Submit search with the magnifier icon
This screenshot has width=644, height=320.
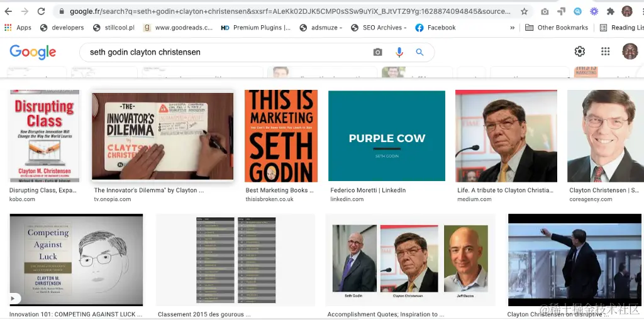(419, 52)
